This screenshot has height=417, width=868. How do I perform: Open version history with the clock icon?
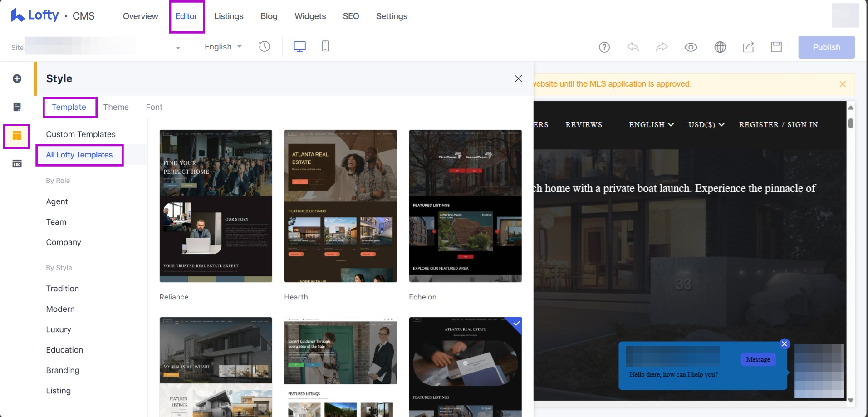[x=264, y=46]
